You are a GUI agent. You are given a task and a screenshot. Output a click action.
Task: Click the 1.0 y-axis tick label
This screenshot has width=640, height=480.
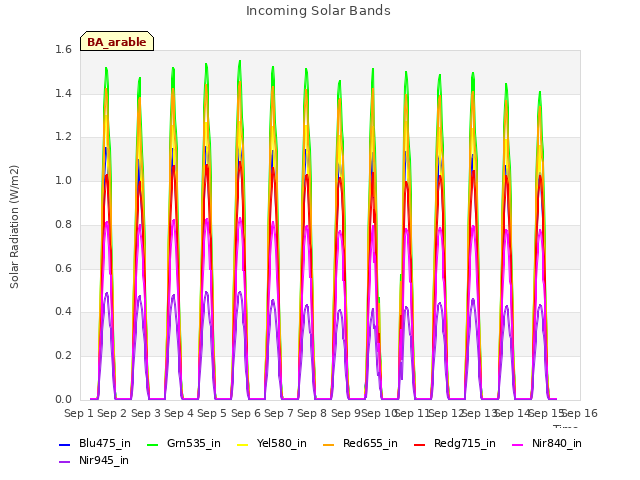[63, 181]
